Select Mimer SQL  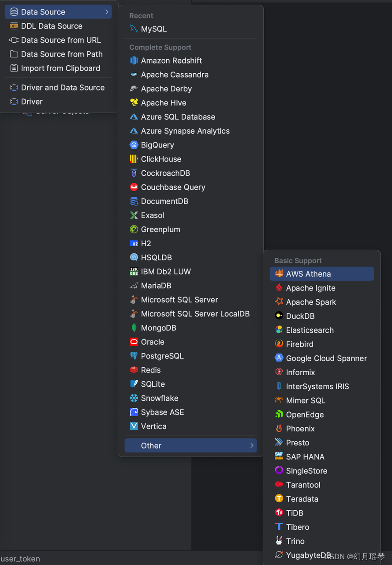coord(321,400)
